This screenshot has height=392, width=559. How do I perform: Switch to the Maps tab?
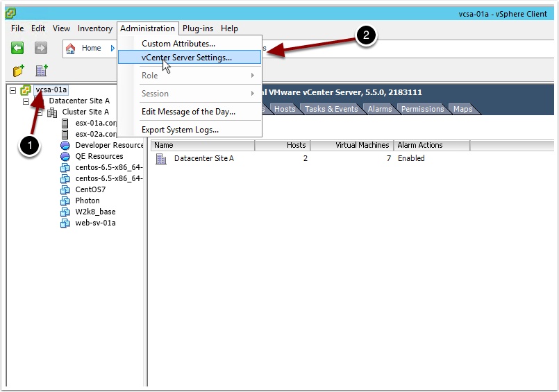coord(462,109)
